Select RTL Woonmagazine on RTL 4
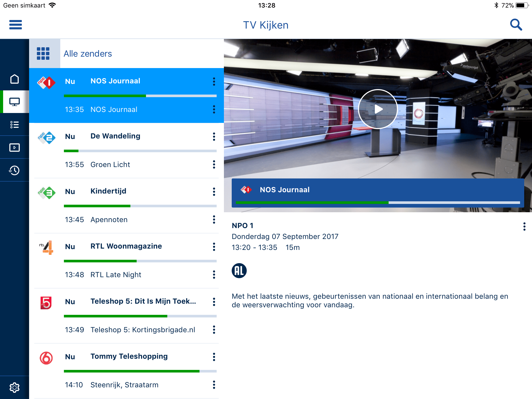 (x=126, y=246)
